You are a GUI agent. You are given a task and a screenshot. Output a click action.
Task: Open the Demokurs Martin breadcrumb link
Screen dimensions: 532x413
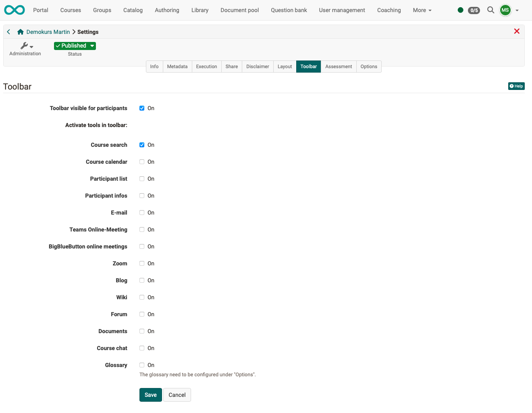pyautogui.click(x=48, y=31)
